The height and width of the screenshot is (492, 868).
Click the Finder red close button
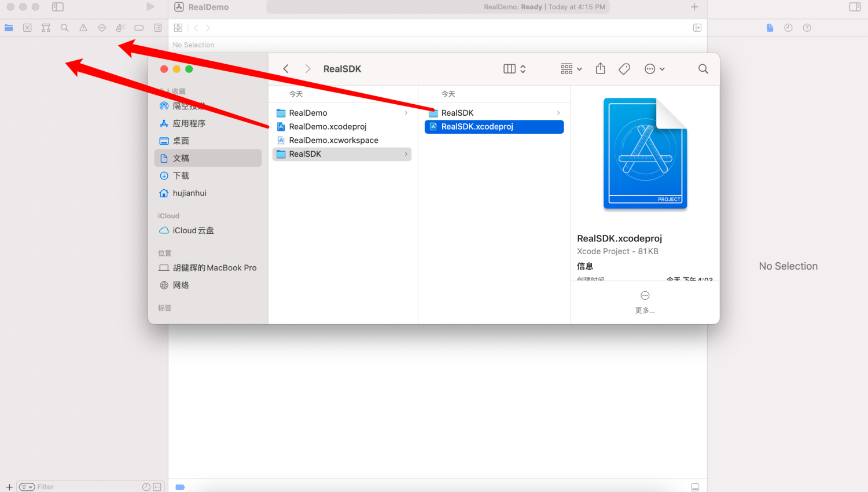click(164, 69)
